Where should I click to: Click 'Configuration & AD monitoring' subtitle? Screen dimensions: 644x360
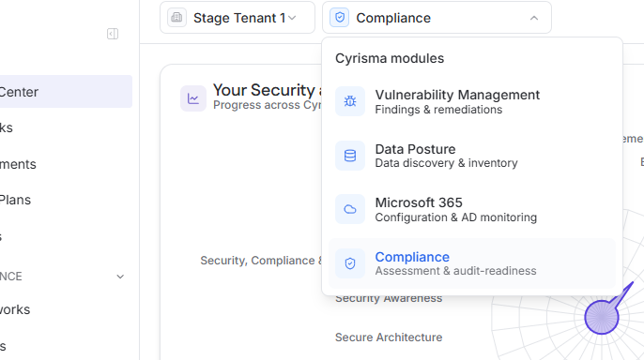[x=456, y=217]
